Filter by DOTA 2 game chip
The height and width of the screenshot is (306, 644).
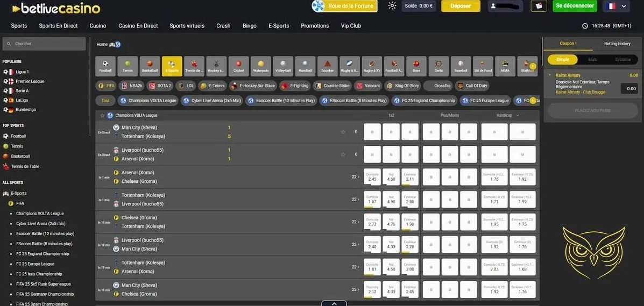(x=160, y=86)
